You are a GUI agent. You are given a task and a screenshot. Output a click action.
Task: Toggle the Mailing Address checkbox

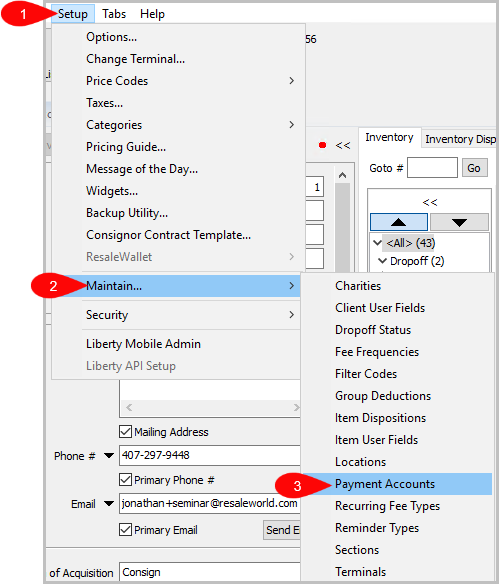tap(125, 432)
